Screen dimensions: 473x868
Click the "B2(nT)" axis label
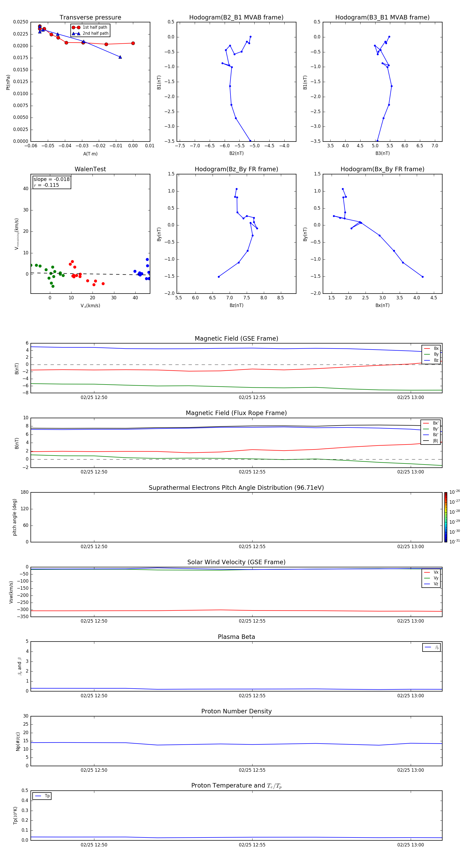point(236,153)
